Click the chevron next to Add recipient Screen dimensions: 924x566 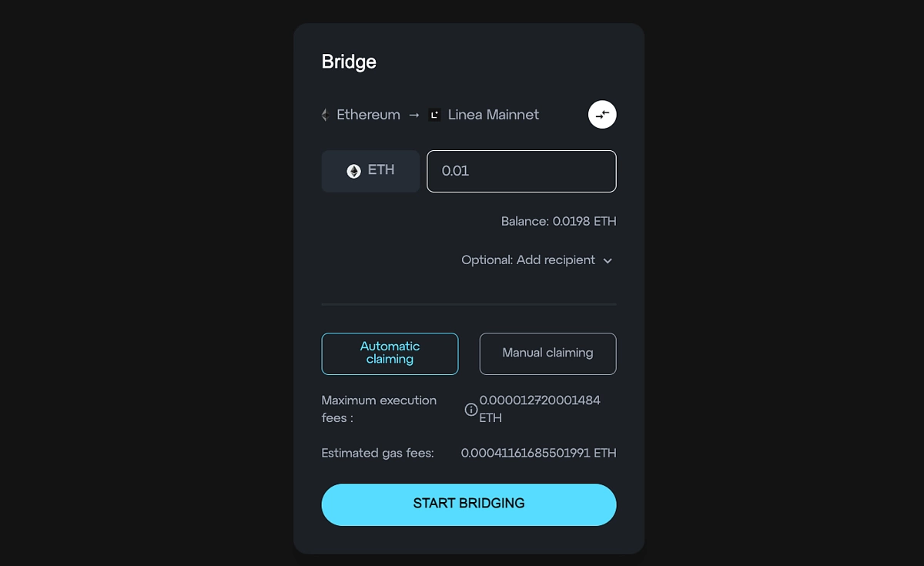pos(608,261)
